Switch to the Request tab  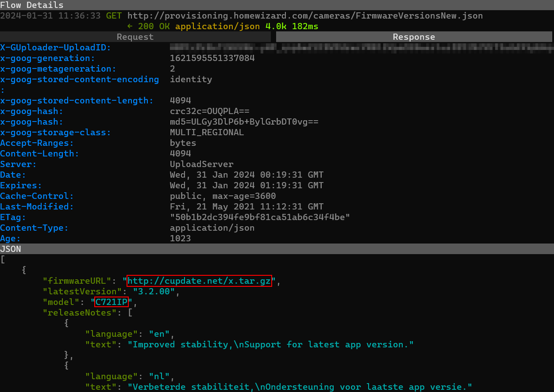pos(135,37)
